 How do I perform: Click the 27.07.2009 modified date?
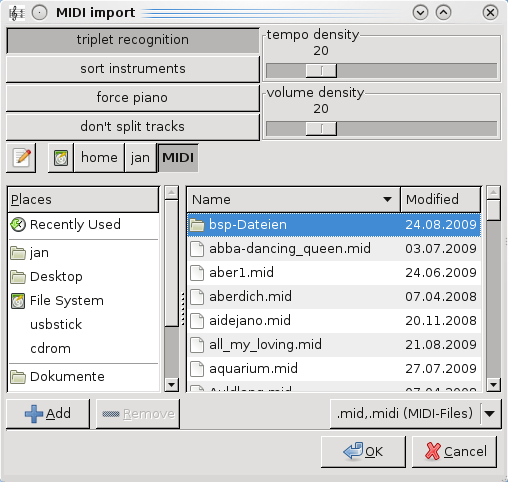tap(441, 369)
